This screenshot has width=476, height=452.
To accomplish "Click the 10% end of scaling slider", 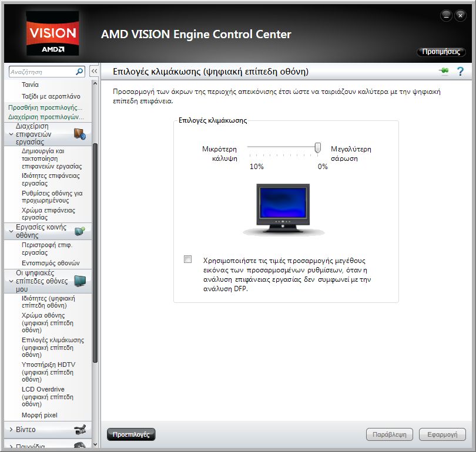I will (250, 147).
